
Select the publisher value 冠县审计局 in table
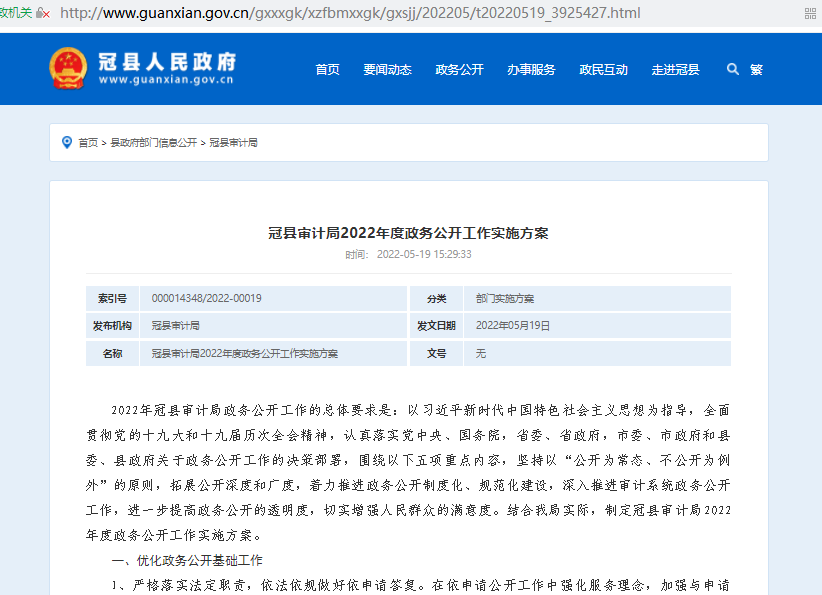(x=176, y=326)
